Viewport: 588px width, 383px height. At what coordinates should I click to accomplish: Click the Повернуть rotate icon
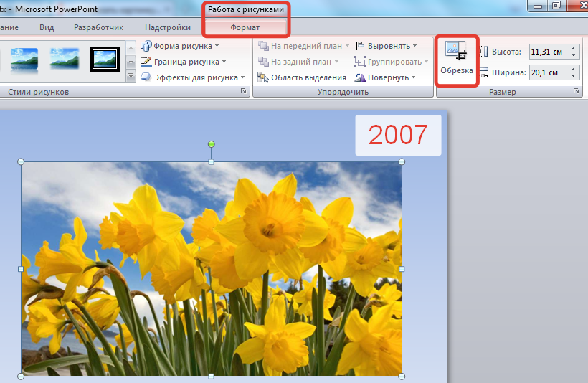click(360, 77)
